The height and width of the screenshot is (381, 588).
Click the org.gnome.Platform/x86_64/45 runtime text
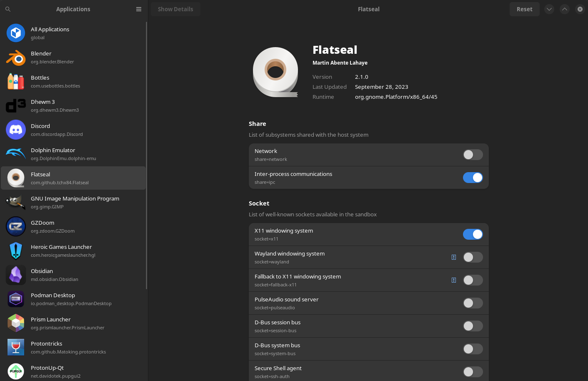tap(396, 97)
